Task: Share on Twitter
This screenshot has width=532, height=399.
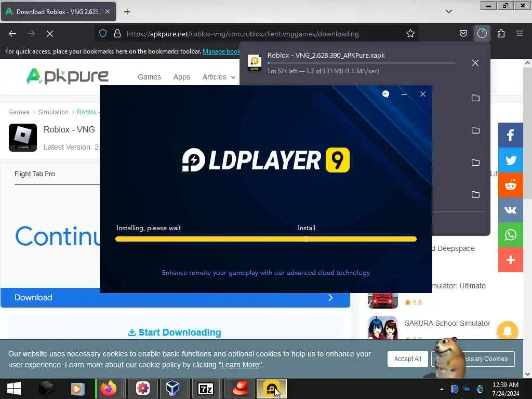Action: (510, 160)
